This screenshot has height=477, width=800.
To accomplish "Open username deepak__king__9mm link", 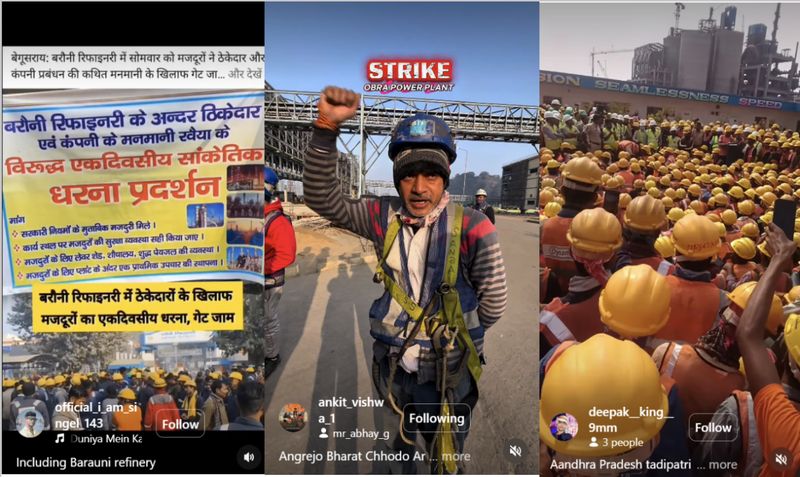I will pos(631,419).
